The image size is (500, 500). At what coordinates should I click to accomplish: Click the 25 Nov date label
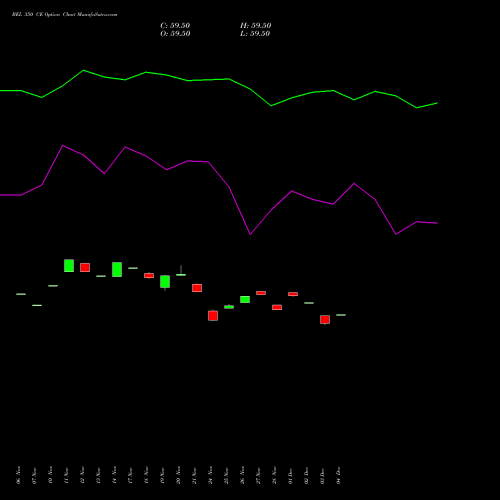(226, 475)
